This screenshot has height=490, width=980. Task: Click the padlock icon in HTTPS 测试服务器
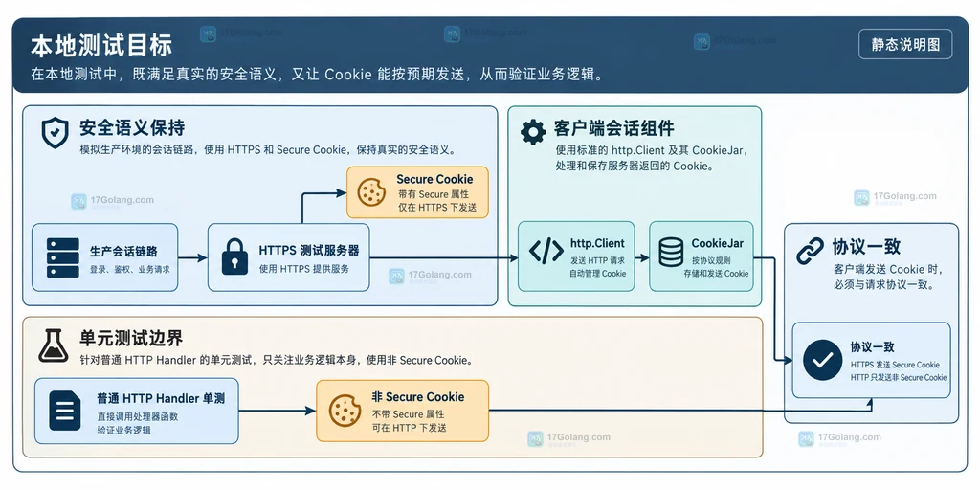click(235, 256)
